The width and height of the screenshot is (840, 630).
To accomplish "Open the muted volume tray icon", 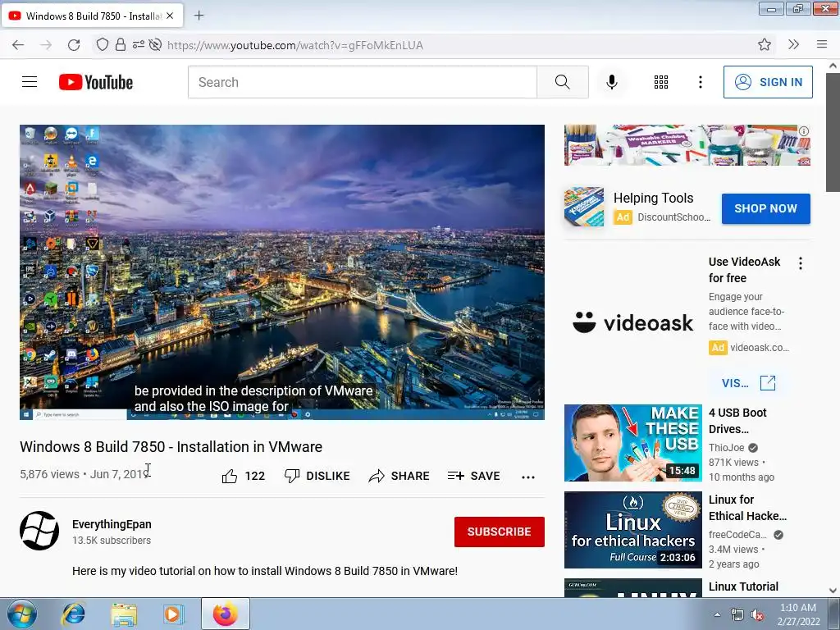I will [757, 615].
